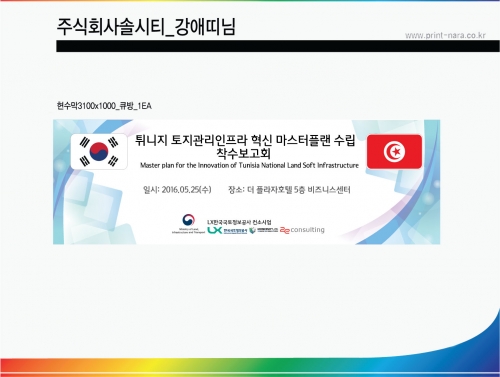Screen dimensions: 500x377
Task: Click the red-blue taegeuk on Korean flag
Action: (x=99, y=151)
